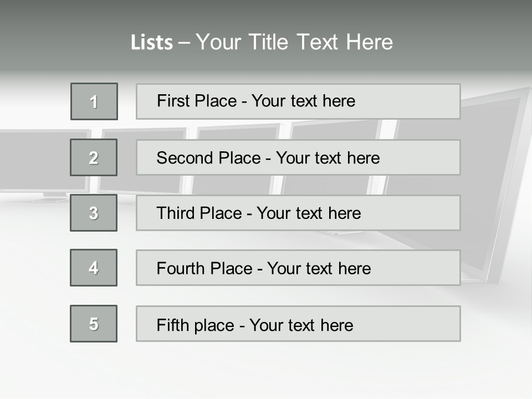Viewport: 532px width, 399px height.
Task: Select the gray box labeled 3
Action: point(94,213)
